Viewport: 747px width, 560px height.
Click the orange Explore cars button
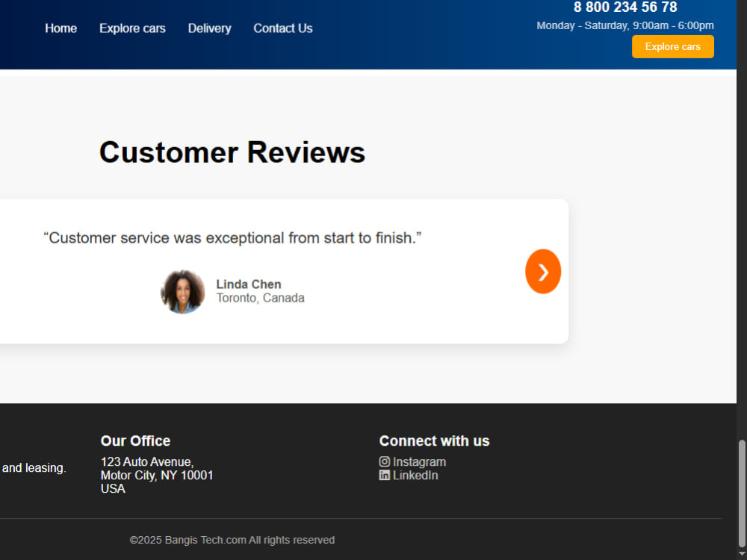[x=673, y=46]
